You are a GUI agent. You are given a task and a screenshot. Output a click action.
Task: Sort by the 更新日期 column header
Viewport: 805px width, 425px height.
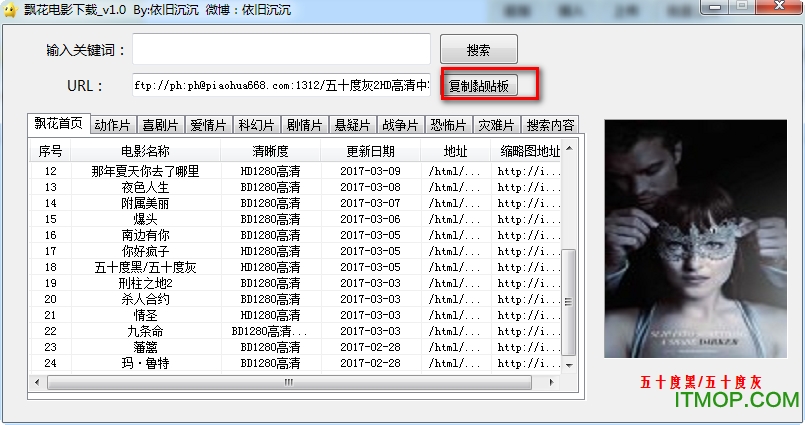pyautogui.click(x=370, y=151)
